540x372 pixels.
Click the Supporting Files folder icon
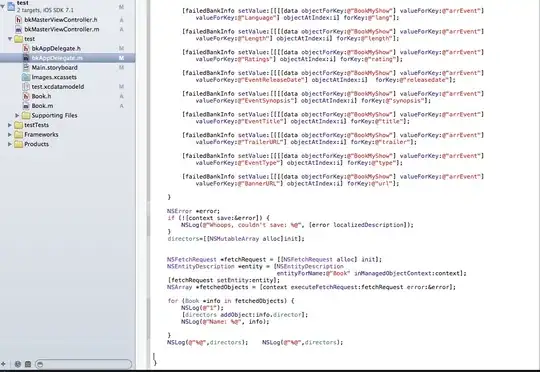[26, 115]
